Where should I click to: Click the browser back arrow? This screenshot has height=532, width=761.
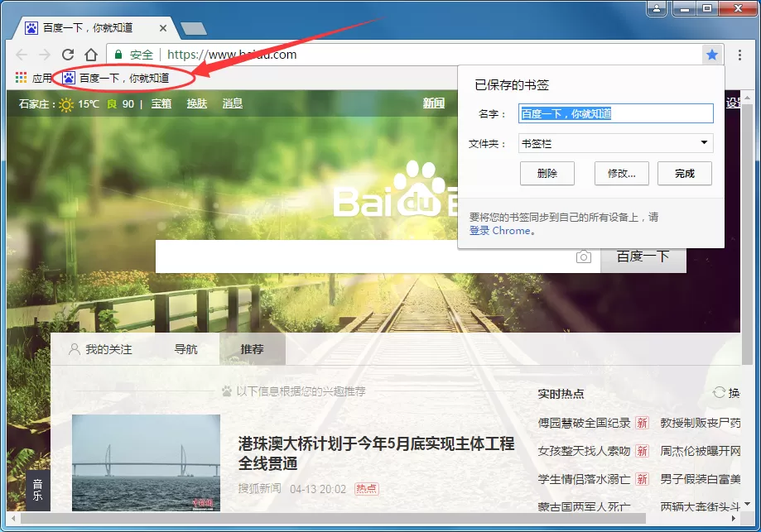click(22, 55)
